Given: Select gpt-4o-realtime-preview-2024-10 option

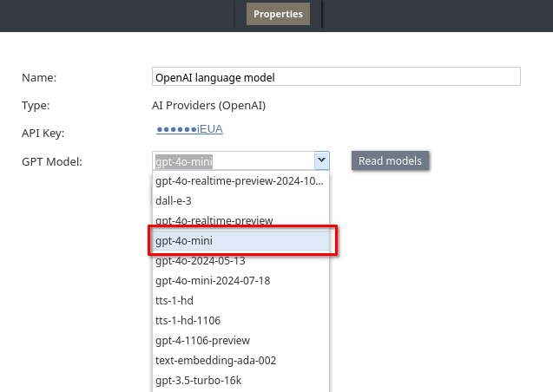Looking at the screenshot, I should tap(240, 181).
